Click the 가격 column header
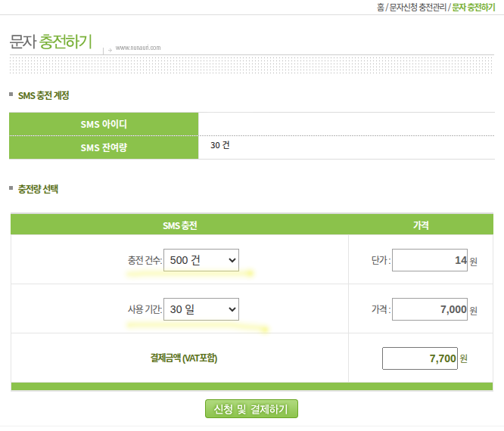Viewport: 504px width, 431px height. tap(422, 225)
